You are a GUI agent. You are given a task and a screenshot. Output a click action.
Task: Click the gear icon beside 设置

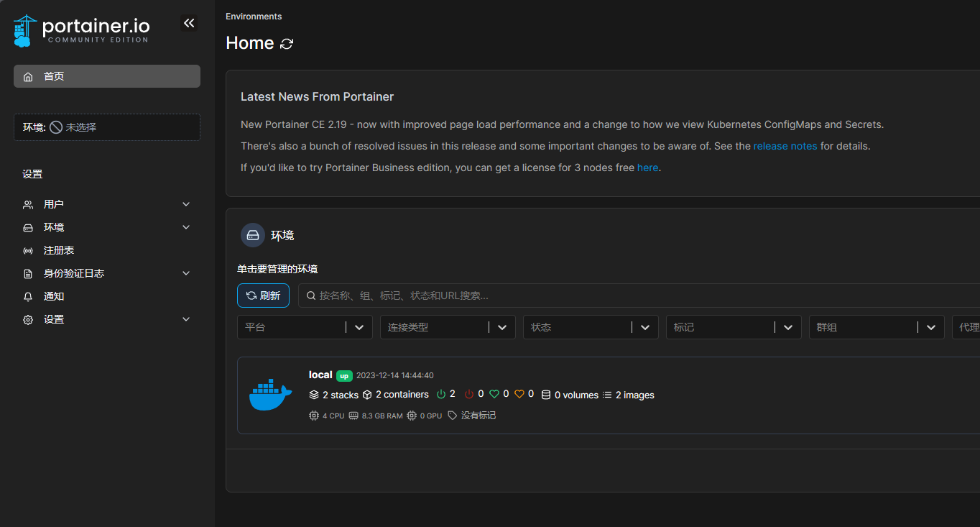[28, 319]
